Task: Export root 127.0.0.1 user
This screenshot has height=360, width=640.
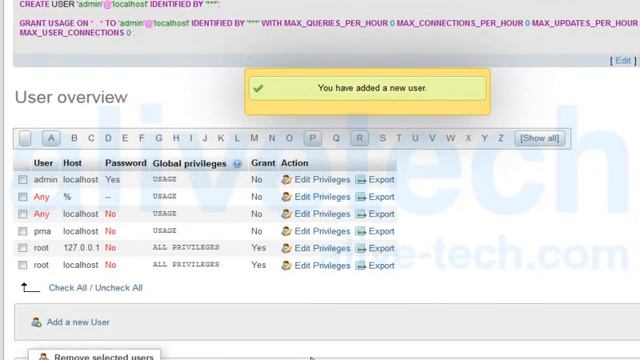Action: [x=381, y=248]
